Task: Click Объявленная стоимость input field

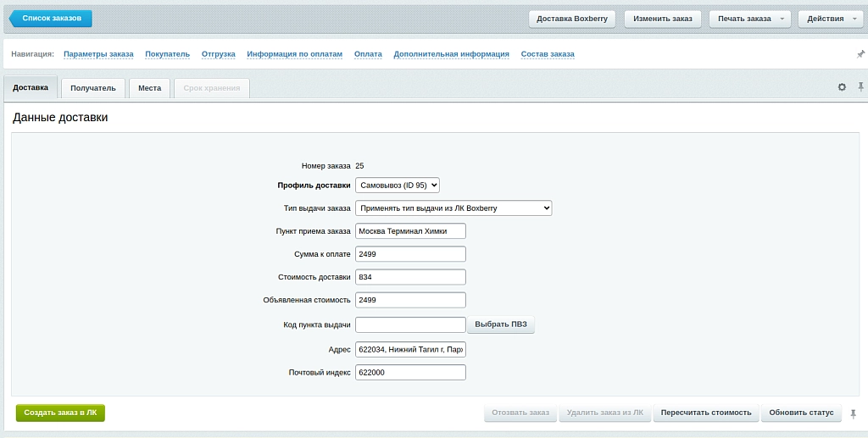Action: tap(410, 300)
